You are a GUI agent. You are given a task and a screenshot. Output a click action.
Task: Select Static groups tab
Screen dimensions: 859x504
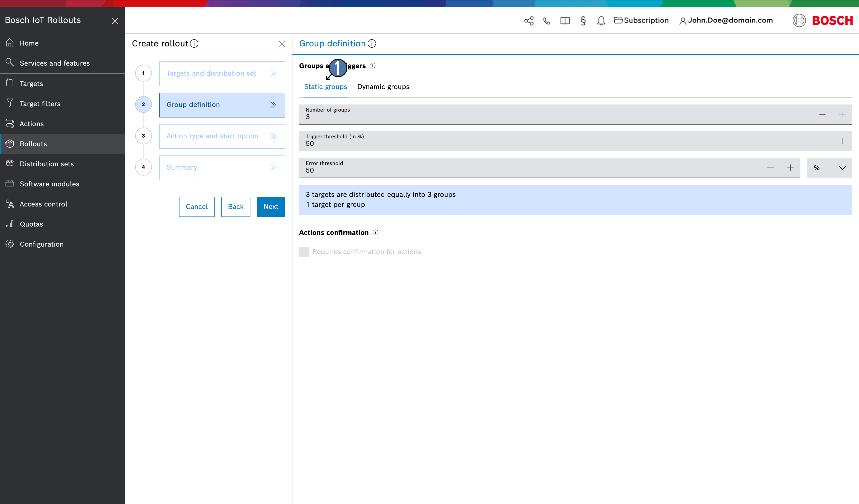tap(325, 86)
